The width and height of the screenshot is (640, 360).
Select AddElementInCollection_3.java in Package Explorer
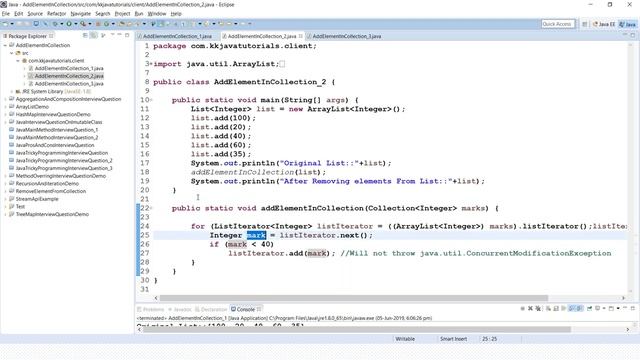(x=69, y=84)
